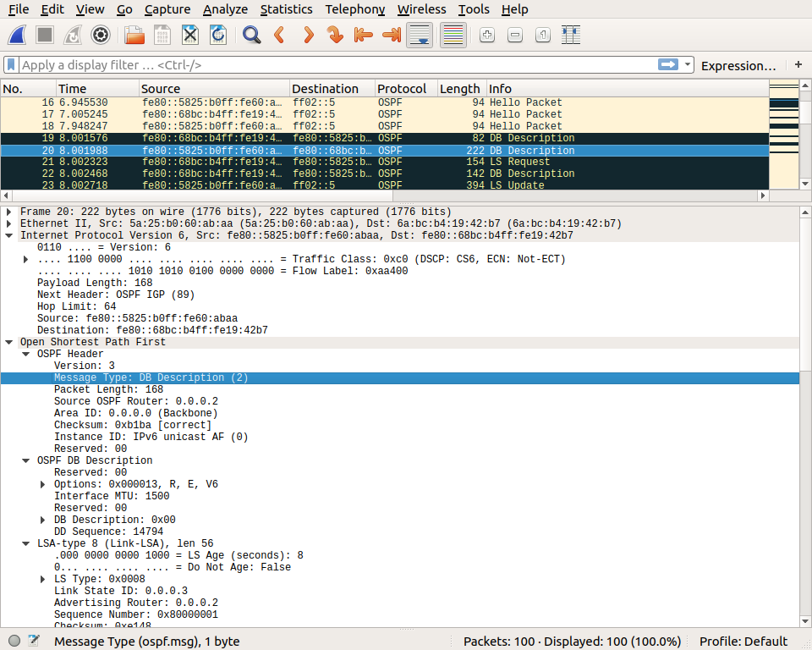
Task: Find a packet magnifier icon
Action: tap(252, 36)
